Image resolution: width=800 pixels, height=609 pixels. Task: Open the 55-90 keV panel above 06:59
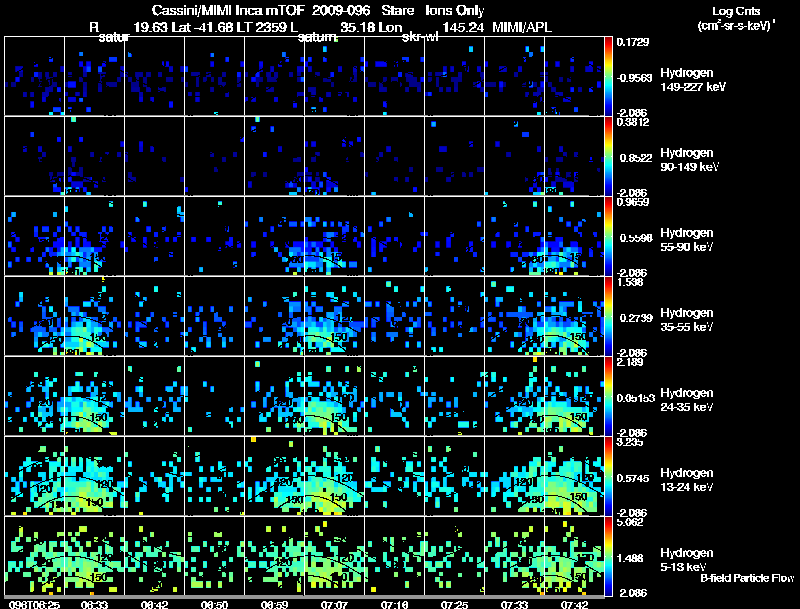pos(274,236)
